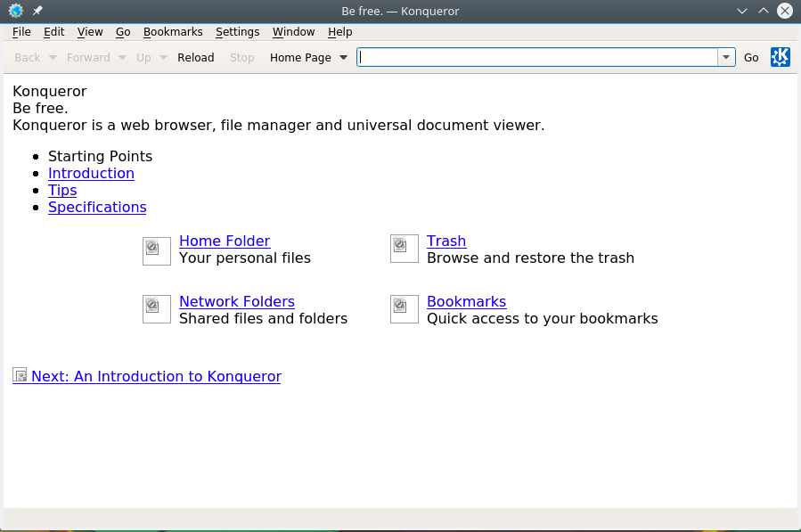Screen dimensions: 801x532
Task: Open the Window menu
Action: [x=293, y=32]
